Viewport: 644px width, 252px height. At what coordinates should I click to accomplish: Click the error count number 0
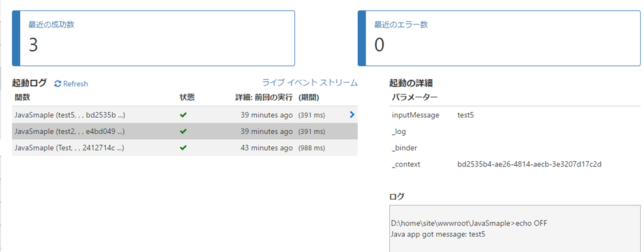pyautogui.click(x=379, y=45)
